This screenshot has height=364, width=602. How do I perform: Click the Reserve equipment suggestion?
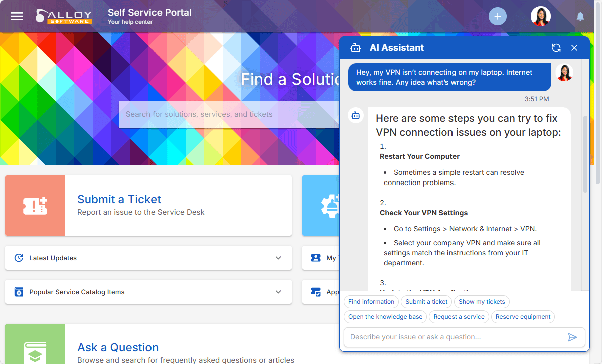523,317
